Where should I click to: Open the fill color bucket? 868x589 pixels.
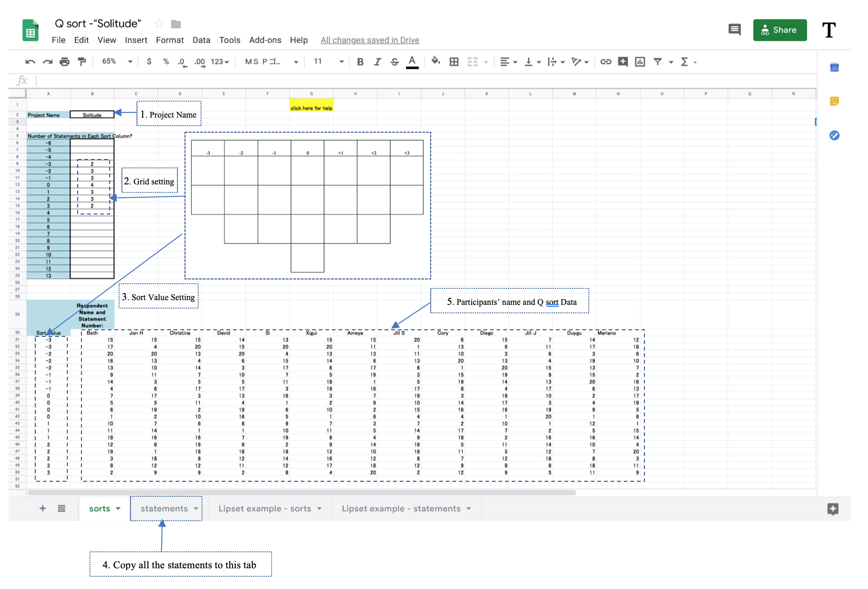(435, 61)
